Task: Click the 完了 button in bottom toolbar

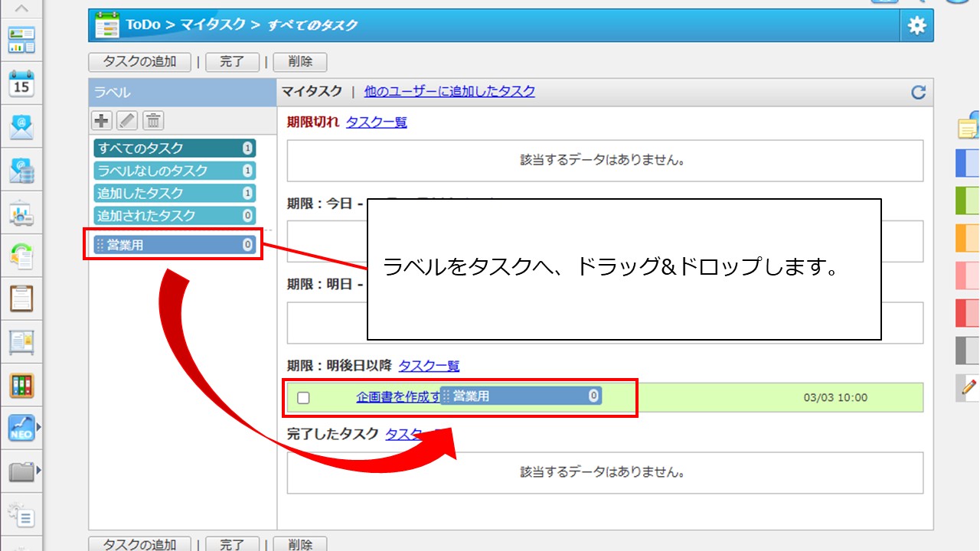Action: coord(232,544)
